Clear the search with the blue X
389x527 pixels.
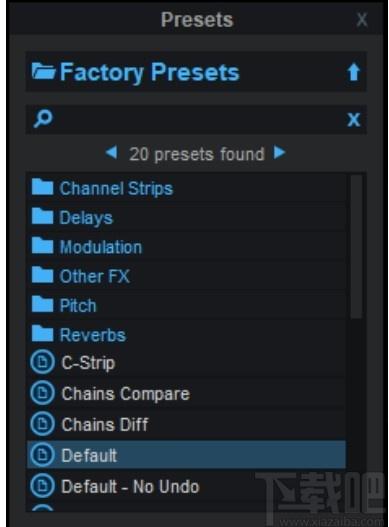coord(353,120)
